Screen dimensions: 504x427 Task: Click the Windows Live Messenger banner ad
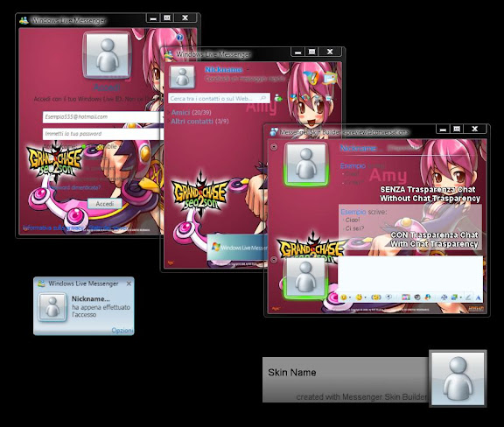coord(237,247)
